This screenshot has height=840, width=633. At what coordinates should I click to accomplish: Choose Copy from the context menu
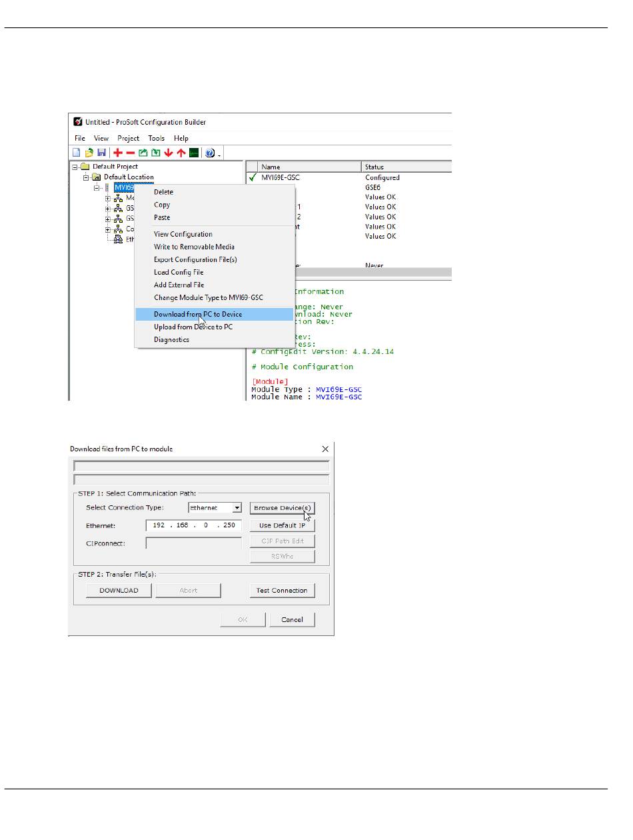tap(215, 205)
